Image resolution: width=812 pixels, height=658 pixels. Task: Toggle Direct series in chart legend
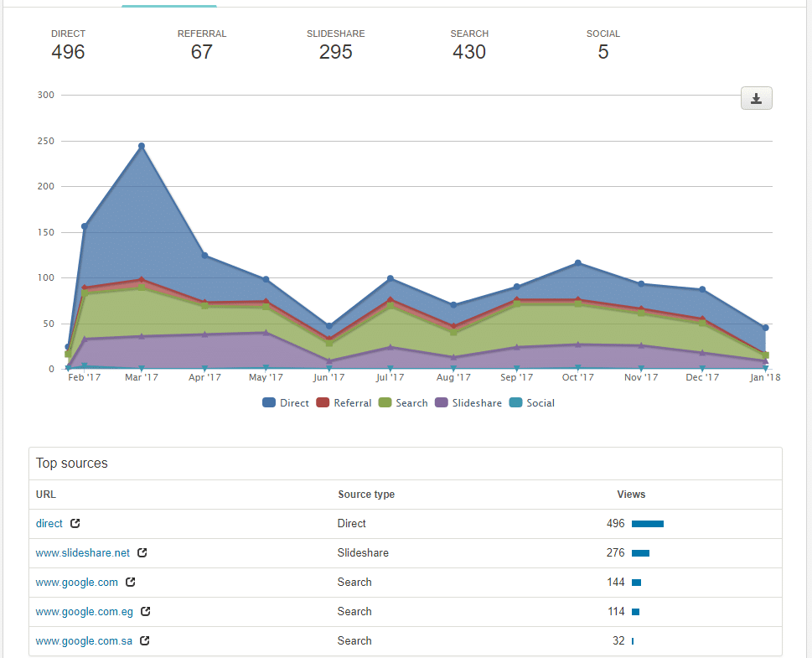click(x=286, y=403)
